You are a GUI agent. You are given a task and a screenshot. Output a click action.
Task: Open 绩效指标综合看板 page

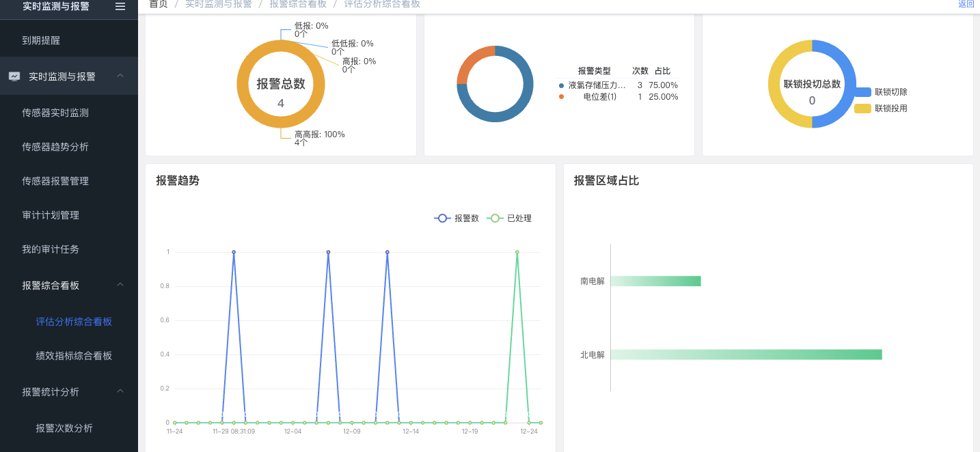tap(74, 356)
